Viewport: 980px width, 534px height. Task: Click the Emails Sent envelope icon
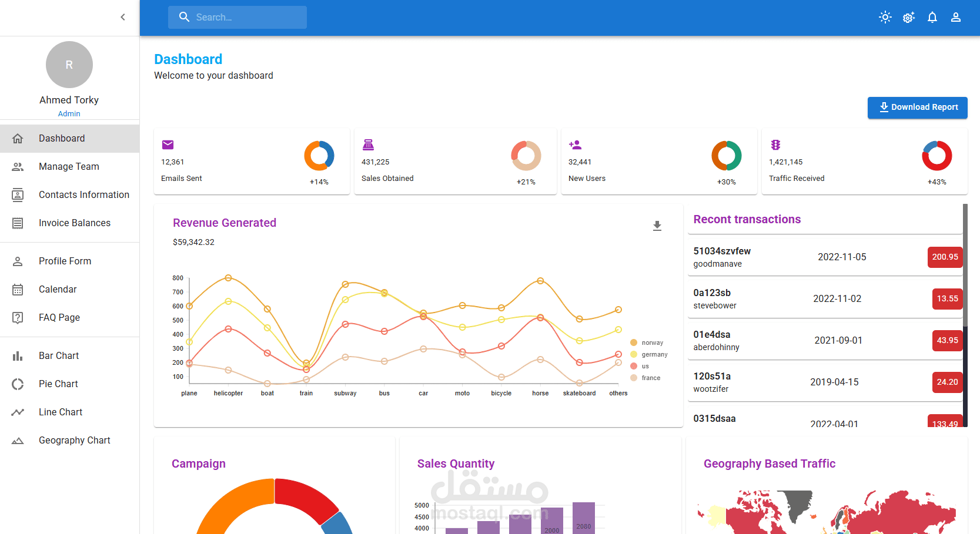coord(168,145)
